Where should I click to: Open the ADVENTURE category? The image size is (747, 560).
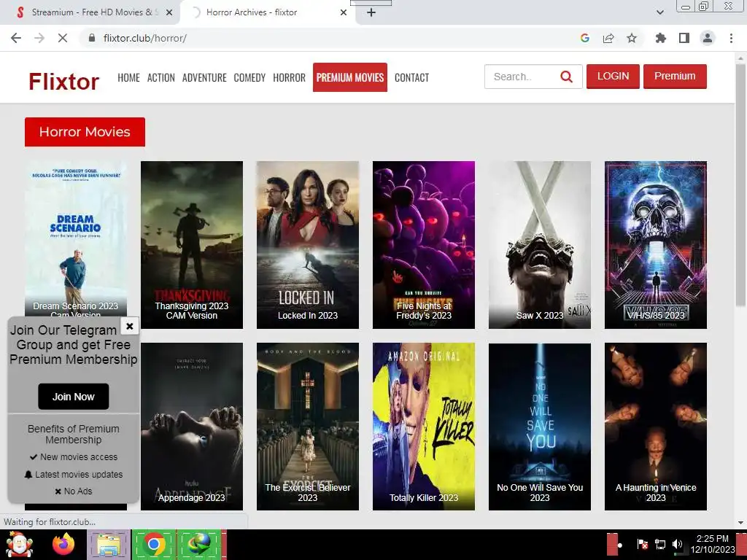pos(204,77)
